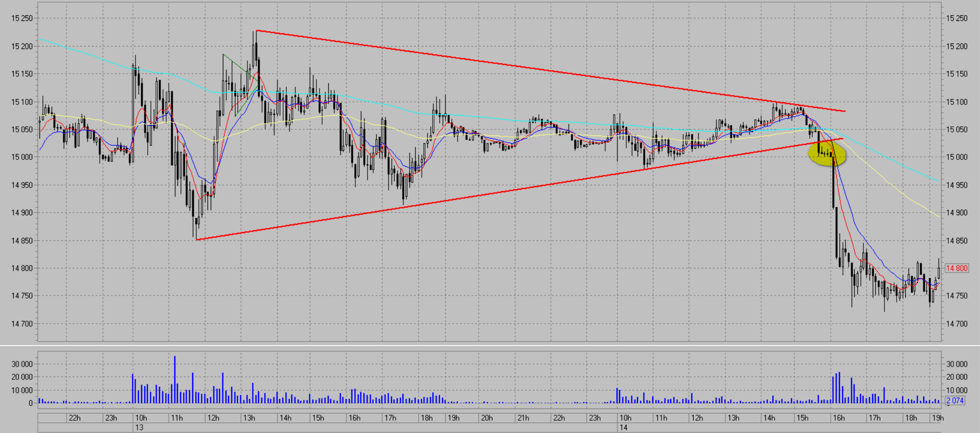This screenshot has height=433, width=980.
Task: Click 15 100 on the left price axis
Action: coord(22,102)
